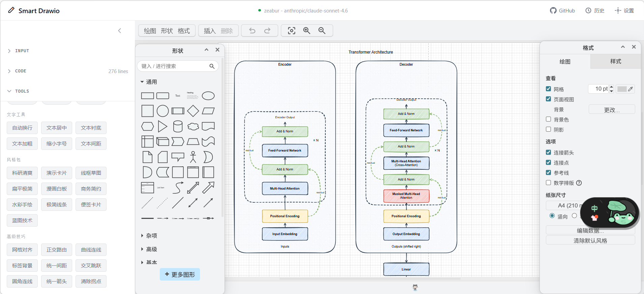Switch to the 样式 tab

[616, 61]
